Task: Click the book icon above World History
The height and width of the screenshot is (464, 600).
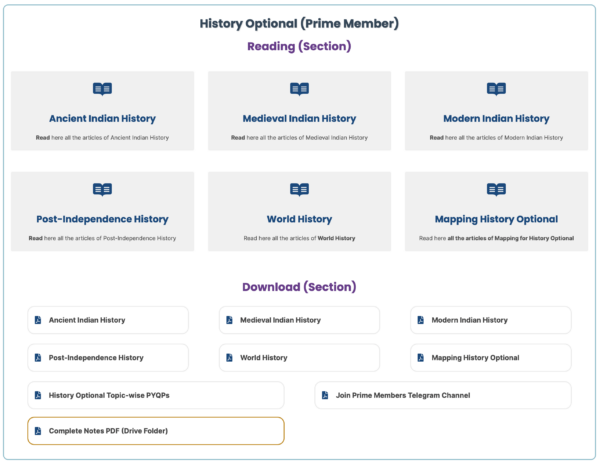Action: pos(299,189)
